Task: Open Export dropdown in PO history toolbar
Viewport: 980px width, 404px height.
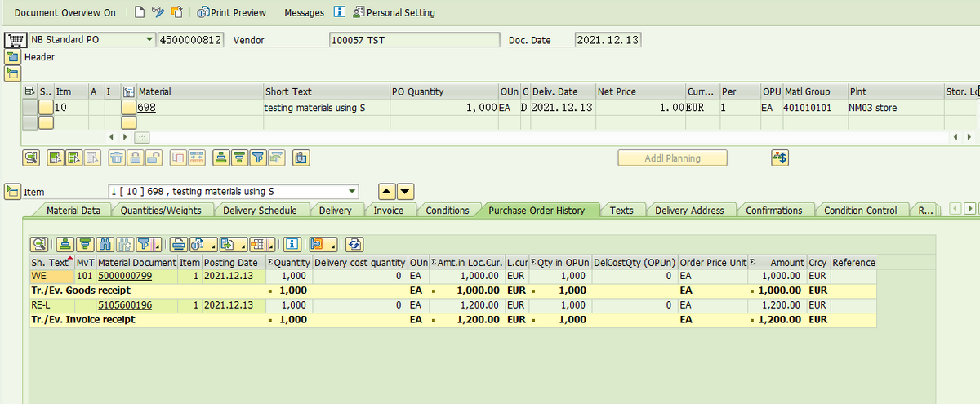Action: coord(234,243)
